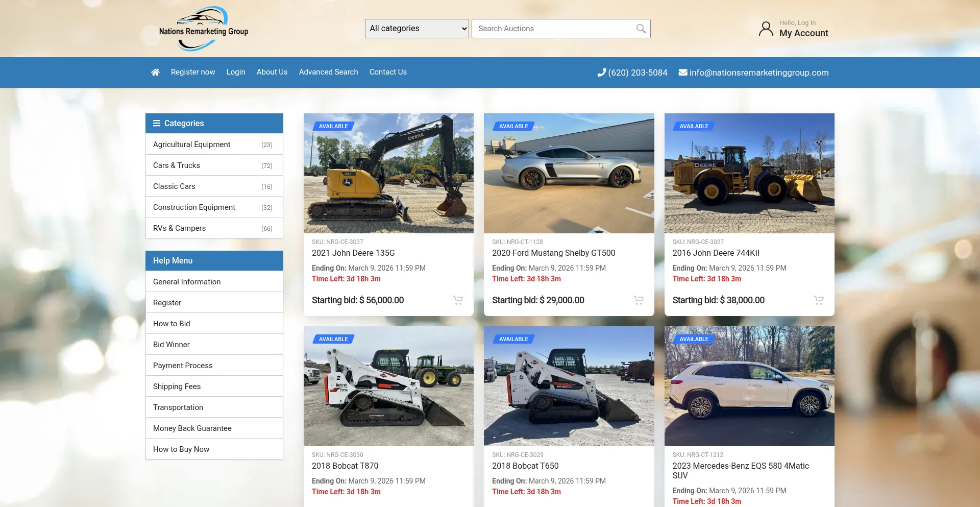
Task: Click the 2016 John Deere 744KII title
Action: tap(716, 253)
